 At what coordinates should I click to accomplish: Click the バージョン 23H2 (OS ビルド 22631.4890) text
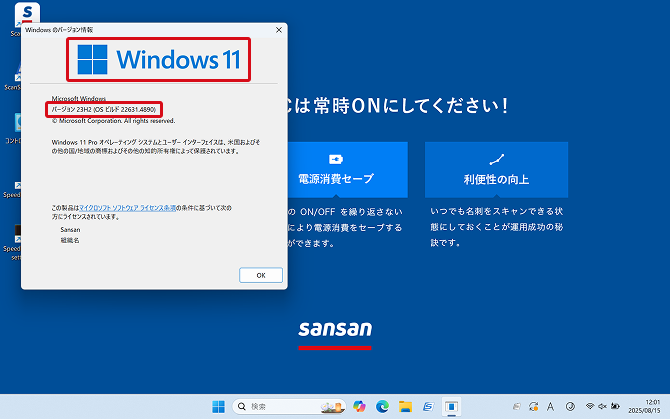coord(104,110)
